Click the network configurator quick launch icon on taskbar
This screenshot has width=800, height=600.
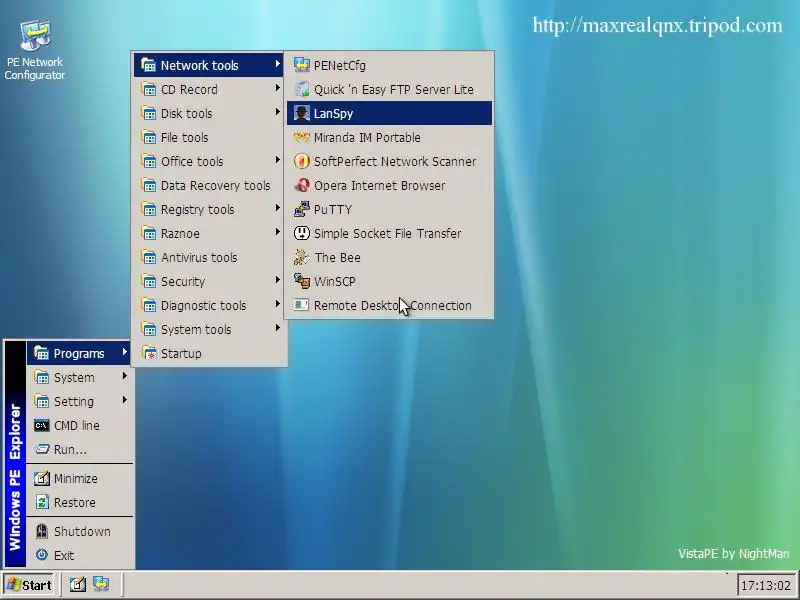point(101,584)
